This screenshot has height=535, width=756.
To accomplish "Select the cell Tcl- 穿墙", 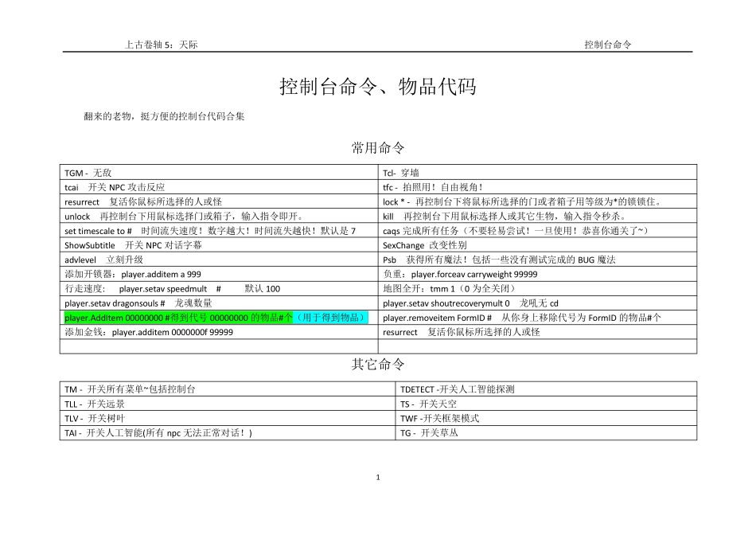I will (538, 172).
